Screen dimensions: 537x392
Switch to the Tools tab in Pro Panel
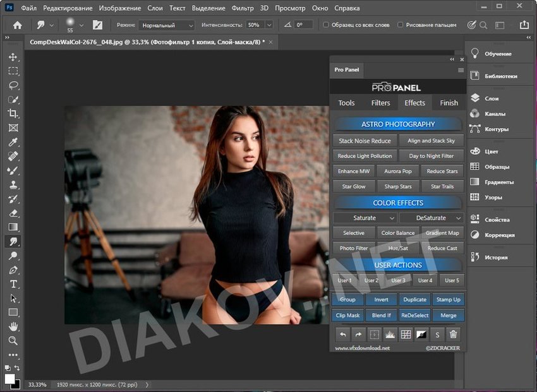(346, 103)
